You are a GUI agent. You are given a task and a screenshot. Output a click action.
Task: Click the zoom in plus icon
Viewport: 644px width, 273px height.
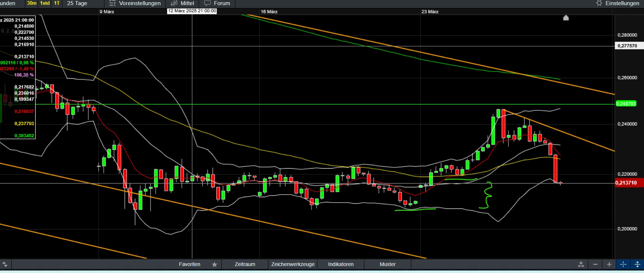(609, 265)
